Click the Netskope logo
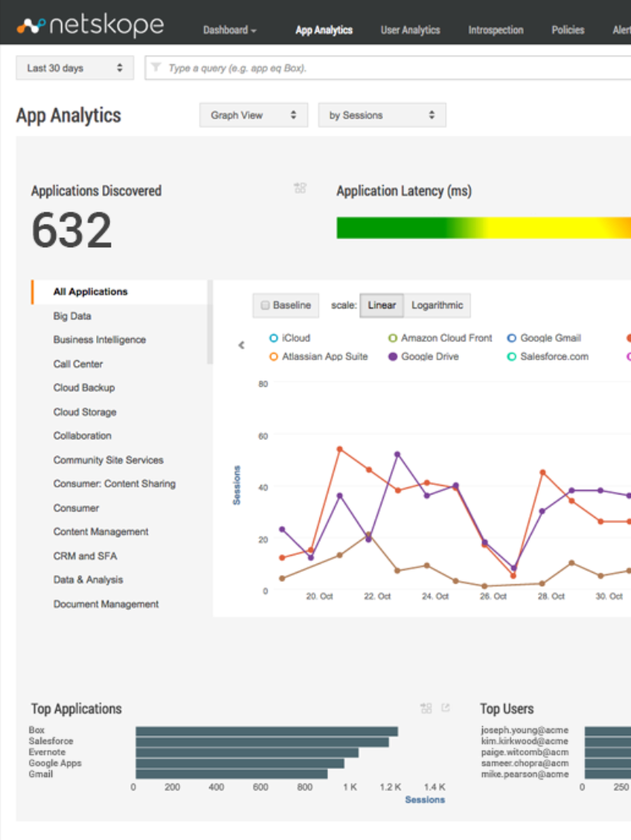Image resolution: width=631 pixels, height=840 pixels. (90, 25)
